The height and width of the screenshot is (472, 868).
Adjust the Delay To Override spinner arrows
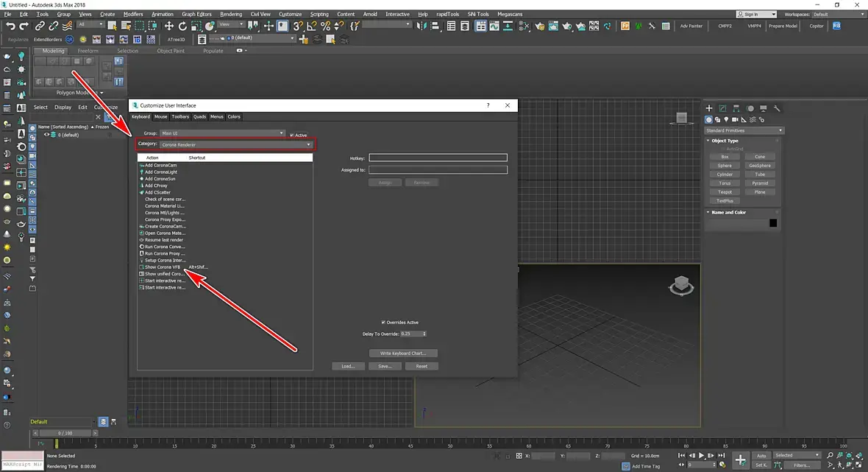click(x=424, y=334)
